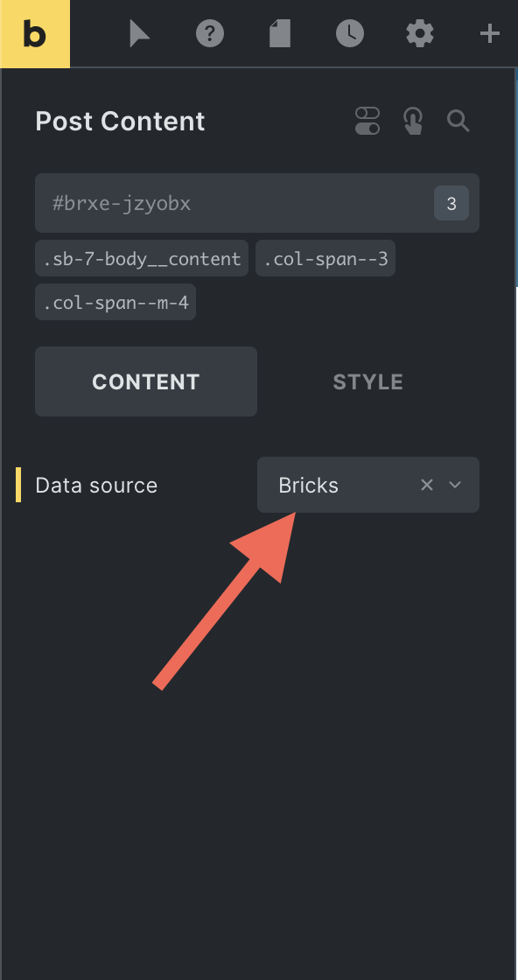Viewport: 518px width, 980px height.
Task: Open the pages document icon
Action: coord(280,34)
